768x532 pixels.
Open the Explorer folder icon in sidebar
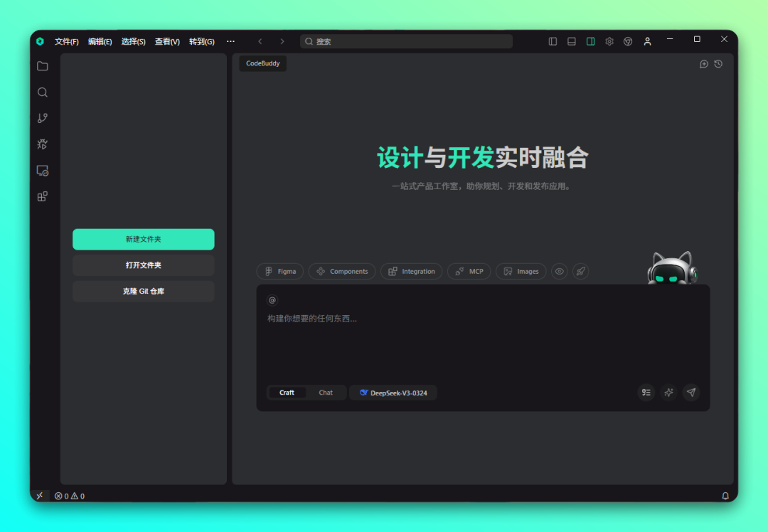click(43, 66)
